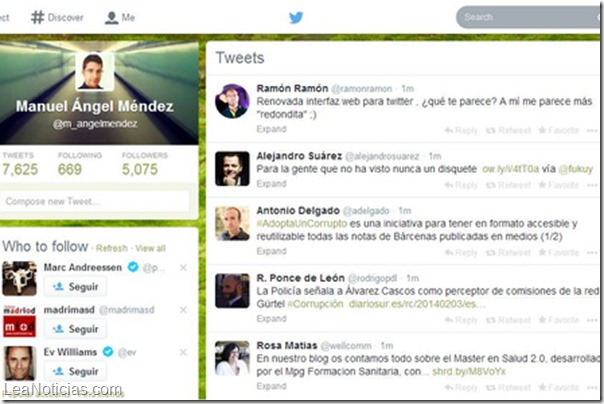Retweet Ramón Ramón's tweet

(x=508, y=131)
